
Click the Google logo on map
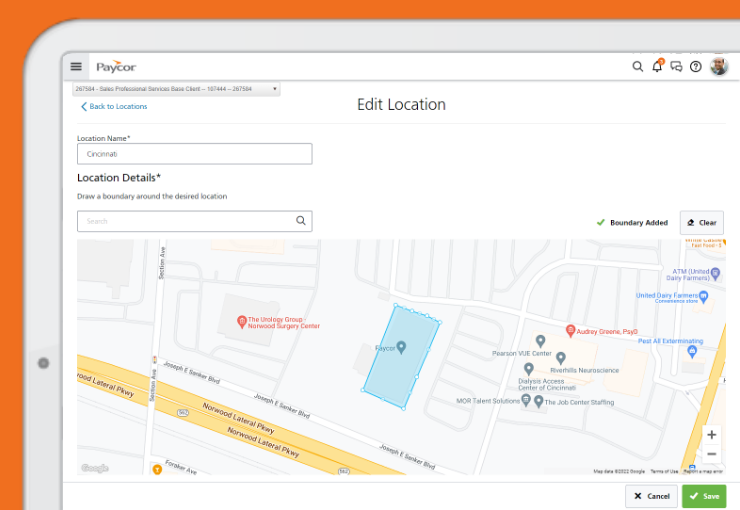point(95,468)
